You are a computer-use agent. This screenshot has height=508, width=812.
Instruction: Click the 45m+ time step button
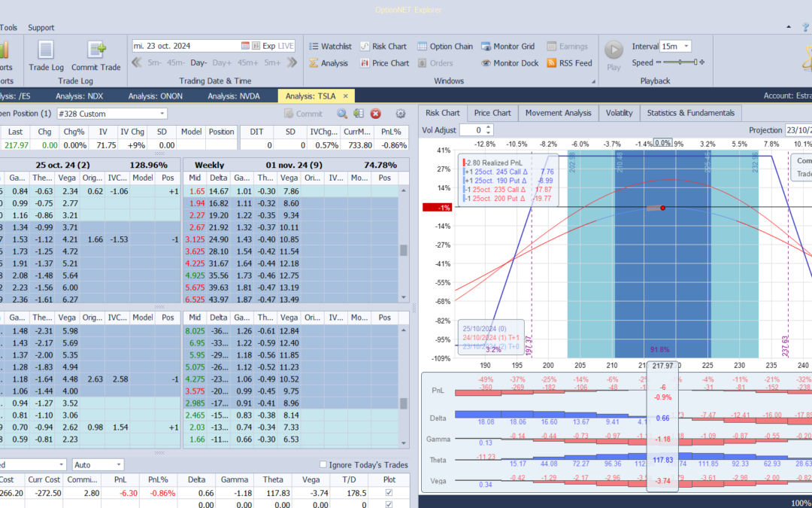[x=247, y=62]
